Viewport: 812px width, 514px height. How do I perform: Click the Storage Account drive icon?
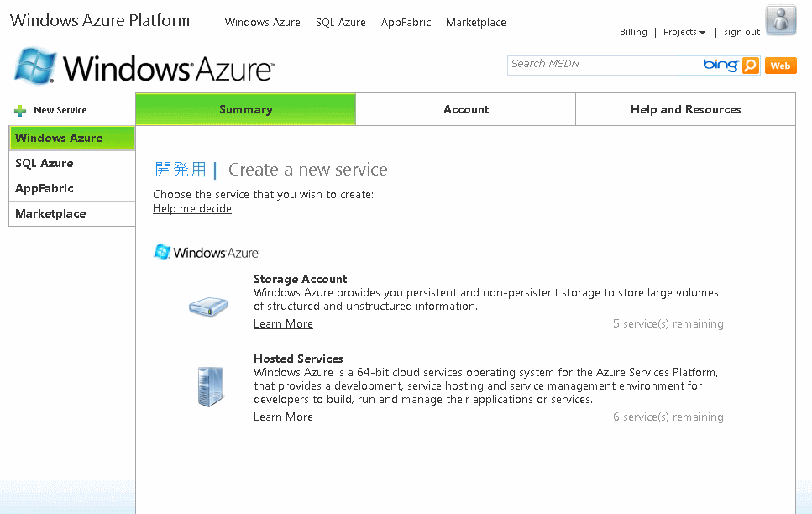[x=208, y=307]
